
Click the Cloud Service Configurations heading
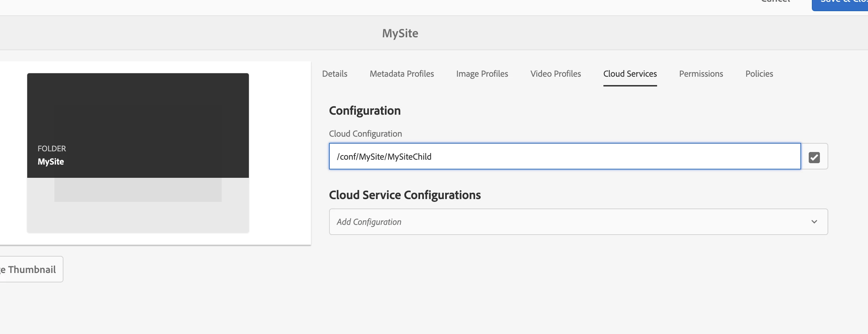pos(405,195)
